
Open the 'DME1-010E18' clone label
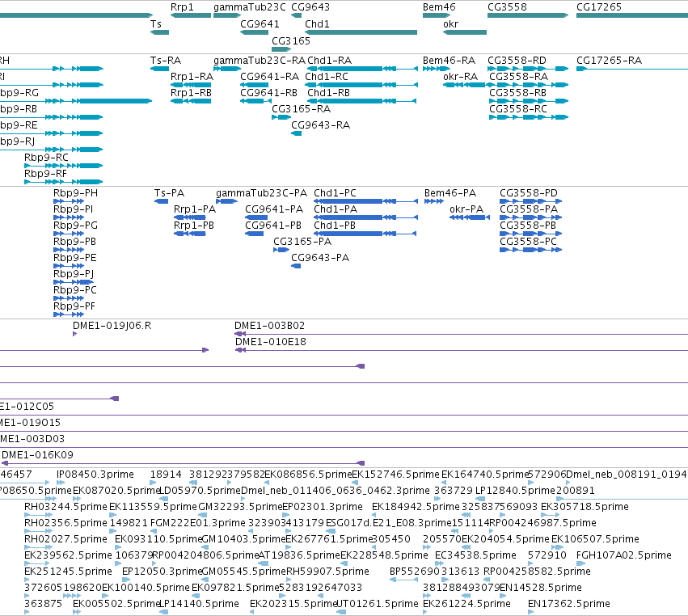tap(271, 342)
